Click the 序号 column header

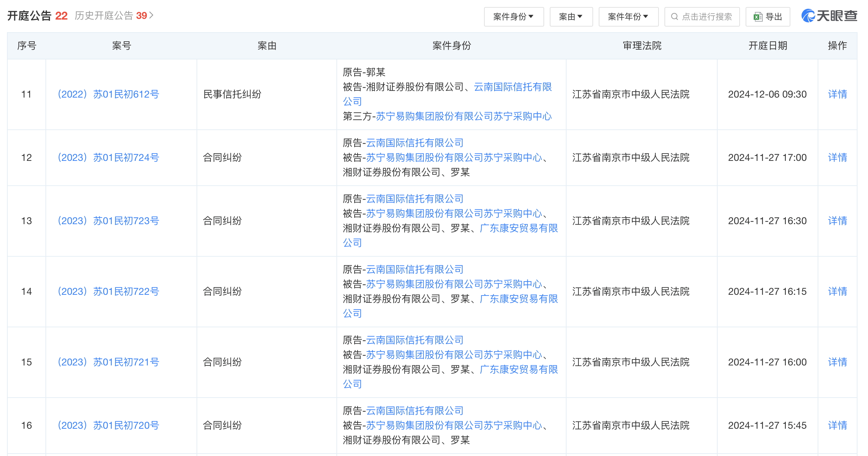point(27,45)
